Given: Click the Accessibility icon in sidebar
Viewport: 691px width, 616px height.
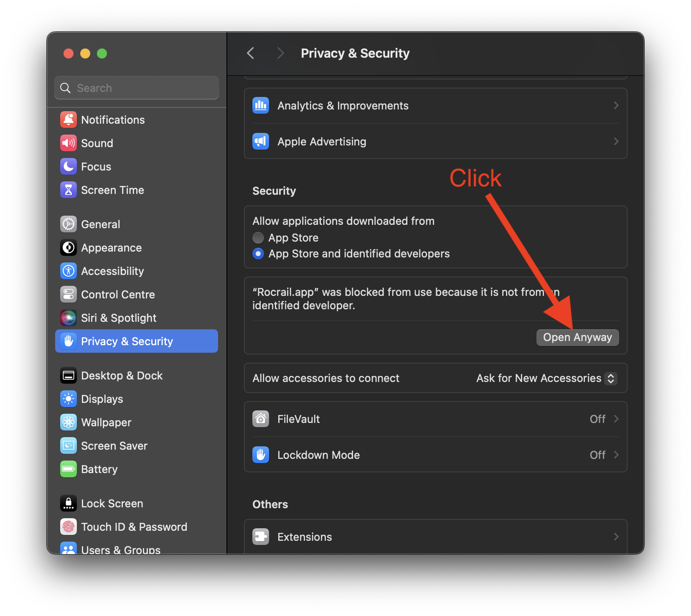Looking at the screenshot, I should click(69, 271).
